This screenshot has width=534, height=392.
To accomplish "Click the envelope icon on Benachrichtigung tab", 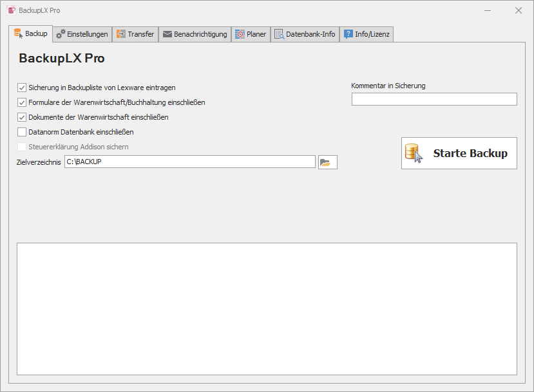I will pyautogui.click(x=167, y=34).
